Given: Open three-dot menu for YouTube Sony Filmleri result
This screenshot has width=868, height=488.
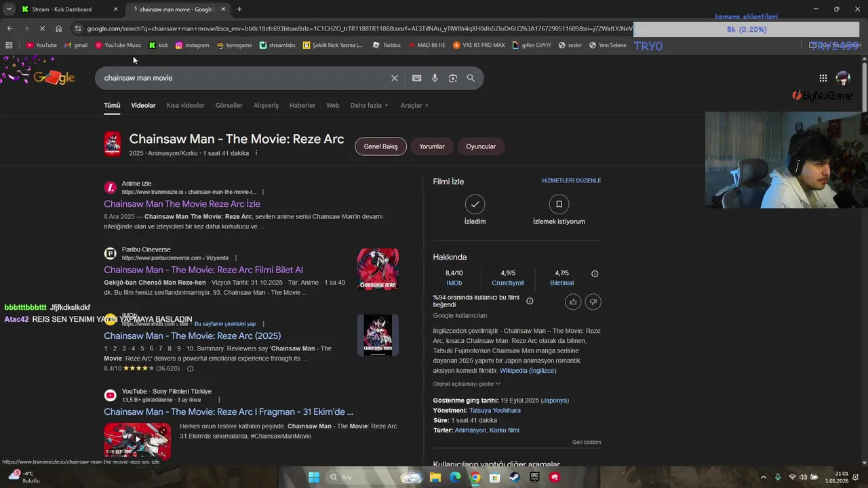Looking at the screenshot, I should 219,400.
